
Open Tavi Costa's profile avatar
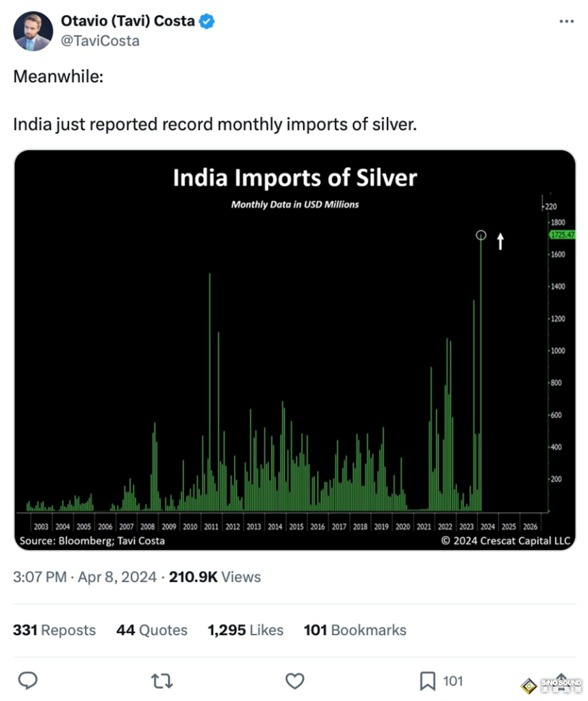(33, 31)
